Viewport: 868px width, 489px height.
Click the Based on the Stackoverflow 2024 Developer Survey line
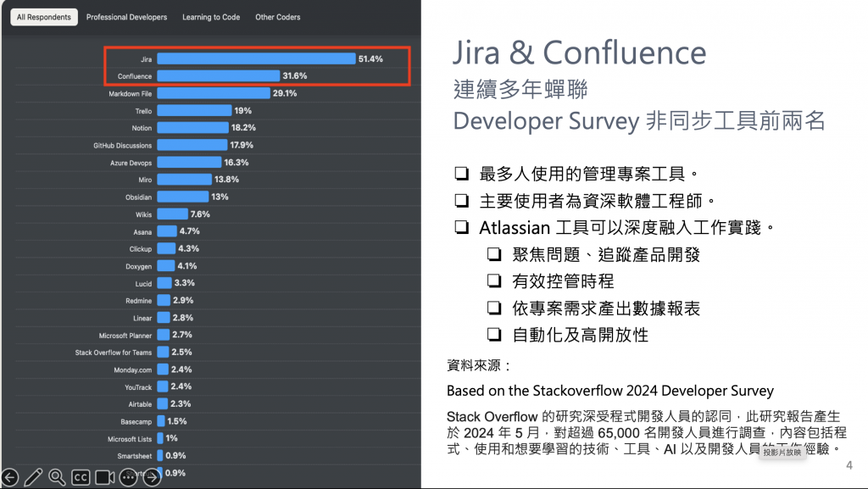(x=610, y=391)
